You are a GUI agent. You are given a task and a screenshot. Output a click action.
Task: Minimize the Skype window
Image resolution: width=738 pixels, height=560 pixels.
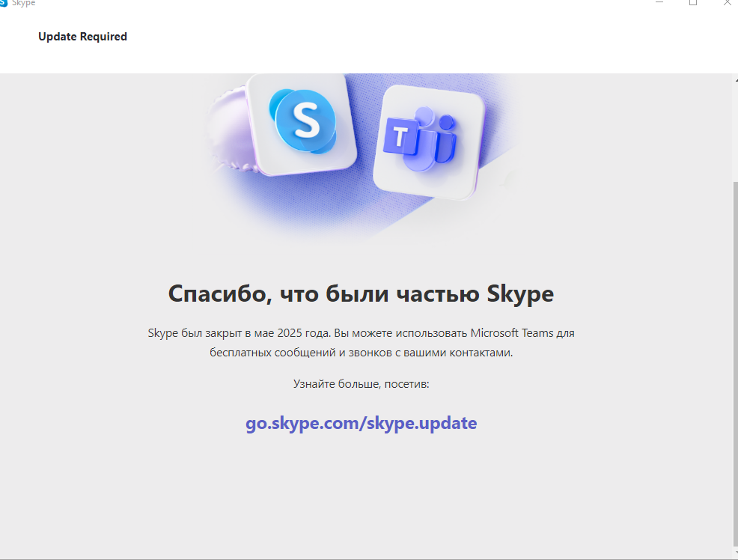pyautogui.click(x=659, y=2)
